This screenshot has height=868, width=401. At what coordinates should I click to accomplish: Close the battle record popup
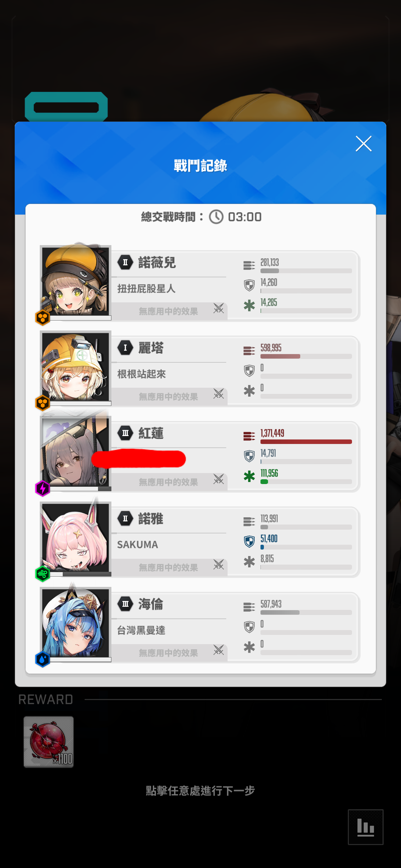pos(363,144)
